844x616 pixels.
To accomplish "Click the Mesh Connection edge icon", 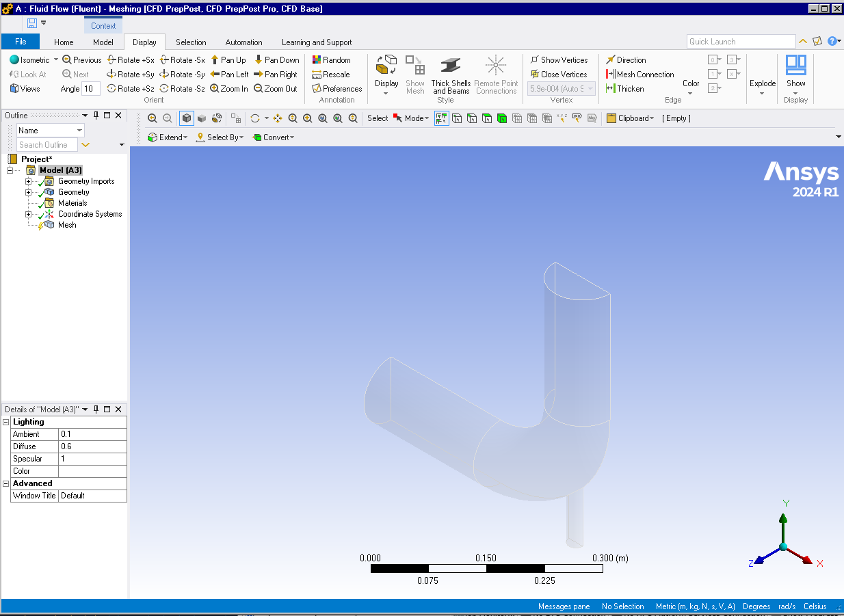I will coord(611,75).
